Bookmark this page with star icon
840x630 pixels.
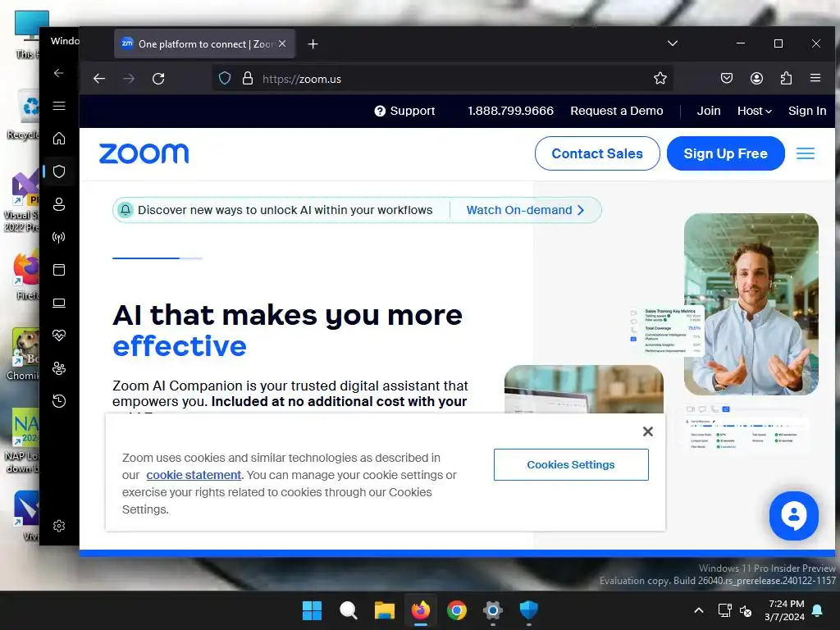coord(660,78)
